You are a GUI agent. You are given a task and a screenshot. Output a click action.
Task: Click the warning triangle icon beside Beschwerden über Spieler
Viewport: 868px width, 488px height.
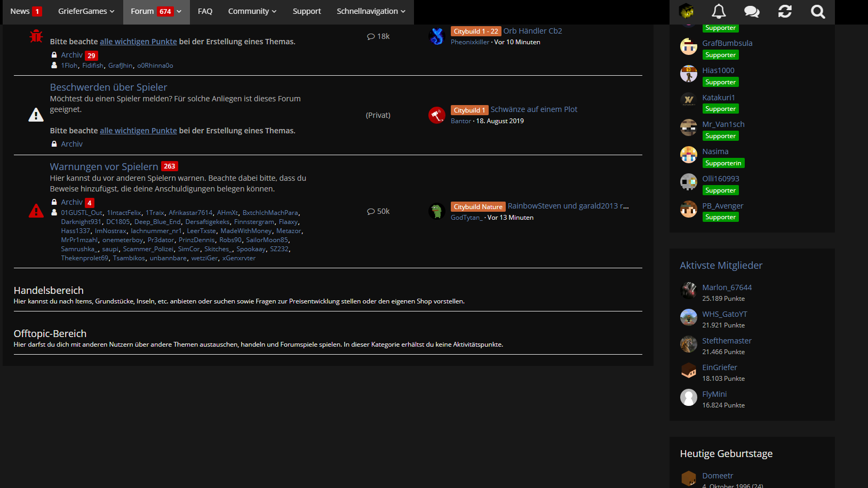36,115
